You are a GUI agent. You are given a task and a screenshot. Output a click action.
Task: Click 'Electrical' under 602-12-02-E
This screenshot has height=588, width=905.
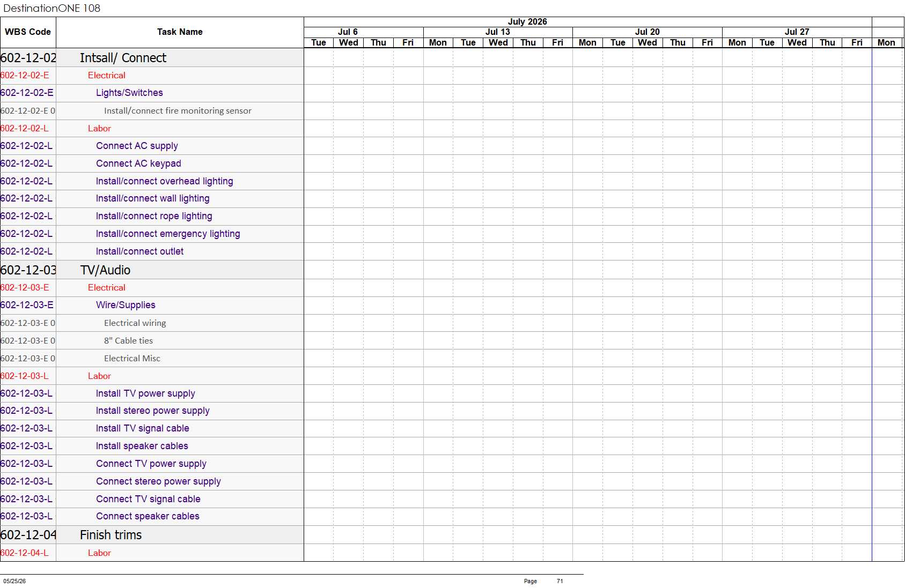click(106, 76)
